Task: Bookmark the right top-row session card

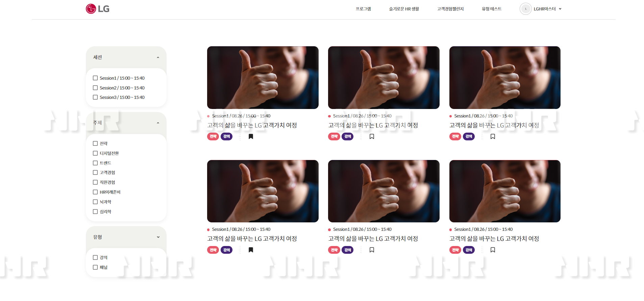Action: coord(493,136)
